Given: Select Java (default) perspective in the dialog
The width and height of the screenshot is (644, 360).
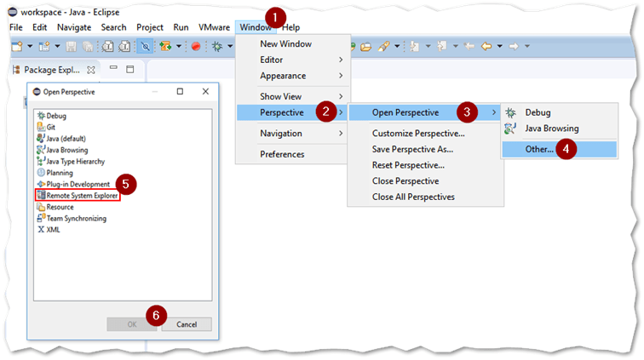Looking at the screenshot, I should pyautogui.click(x=61, y=139).
